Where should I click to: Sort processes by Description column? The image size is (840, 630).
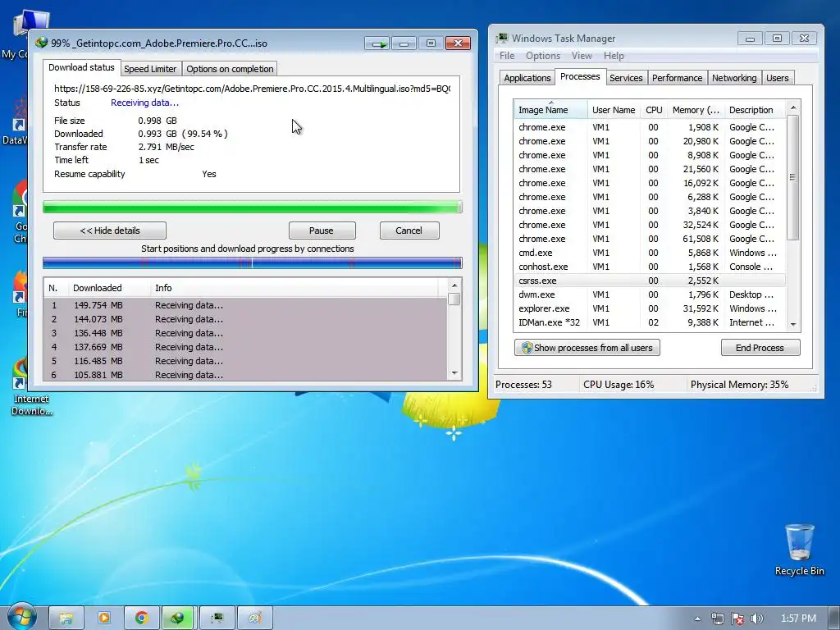[x=755, y=110]
